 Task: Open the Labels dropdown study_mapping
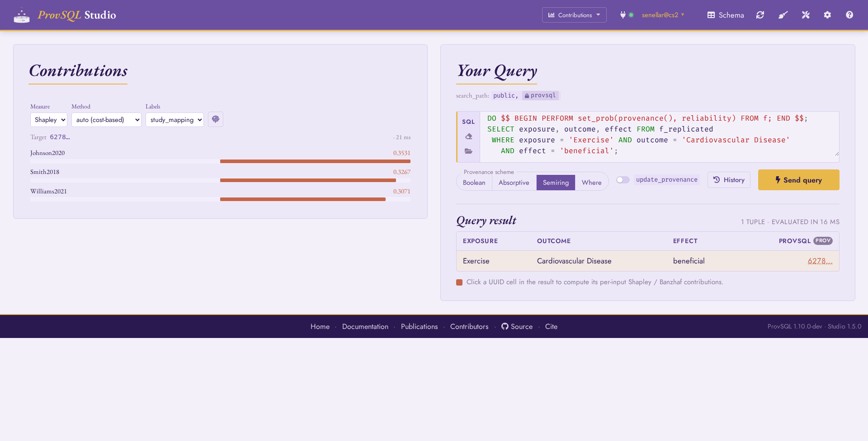tap(175, 120)
